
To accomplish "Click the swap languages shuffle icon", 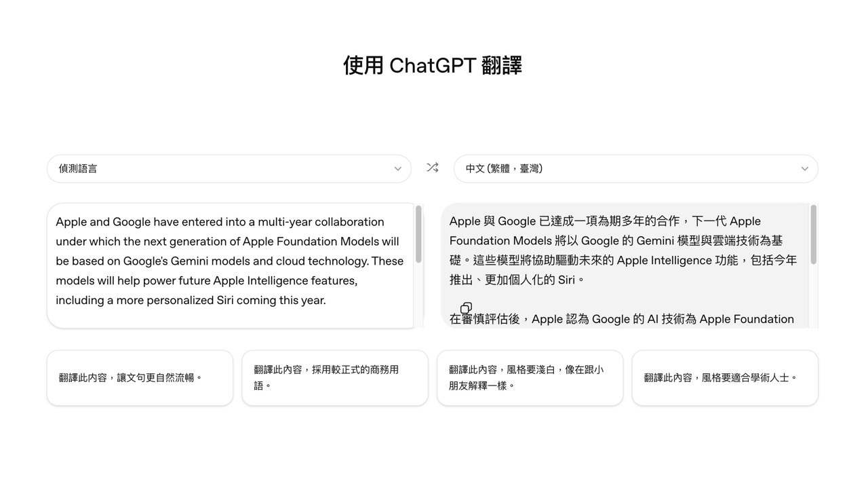I will 433,168.
